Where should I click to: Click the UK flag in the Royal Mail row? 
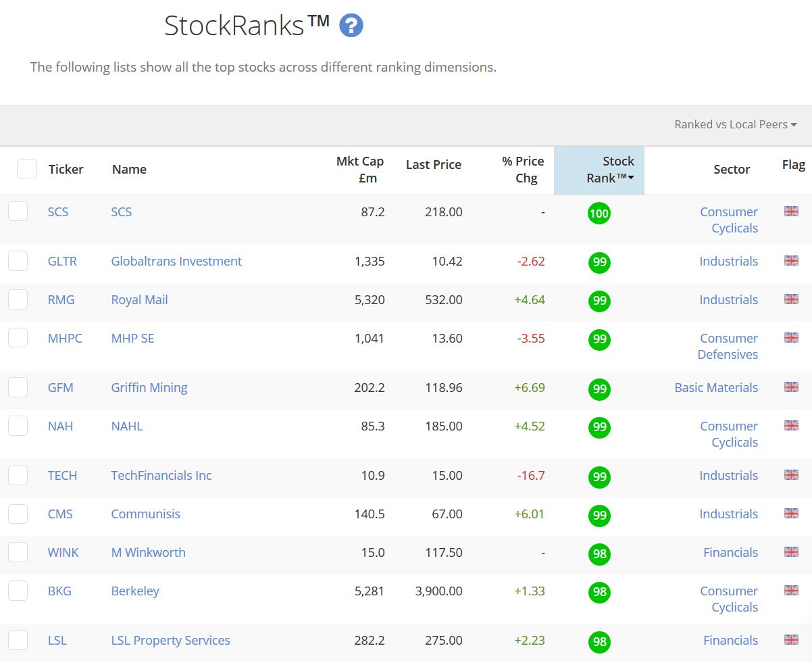click(791, 299)
